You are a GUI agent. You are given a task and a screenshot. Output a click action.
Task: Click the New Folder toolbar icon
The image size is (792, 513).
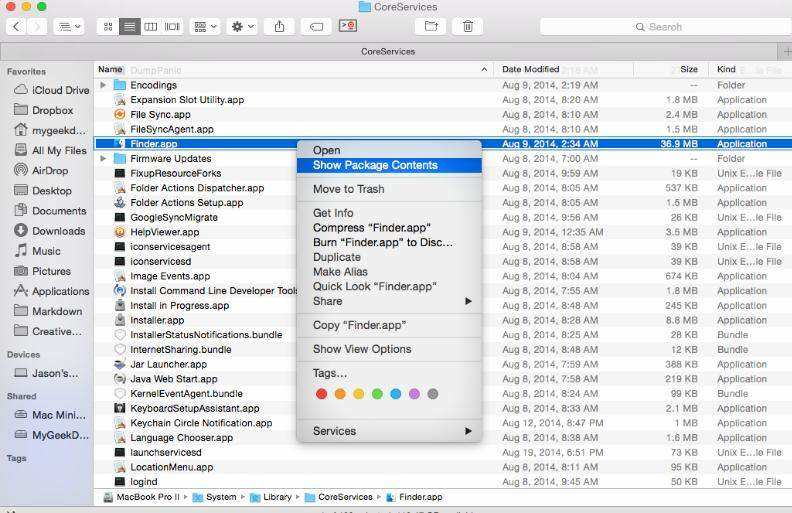pyautogui.click(x=431, y=27)
